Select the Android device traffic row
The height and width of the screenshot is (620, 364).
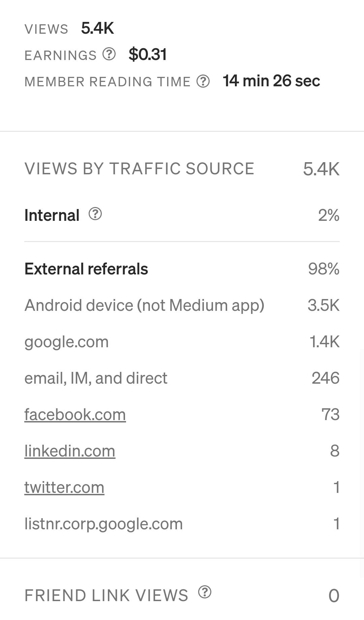coord(144,305)
